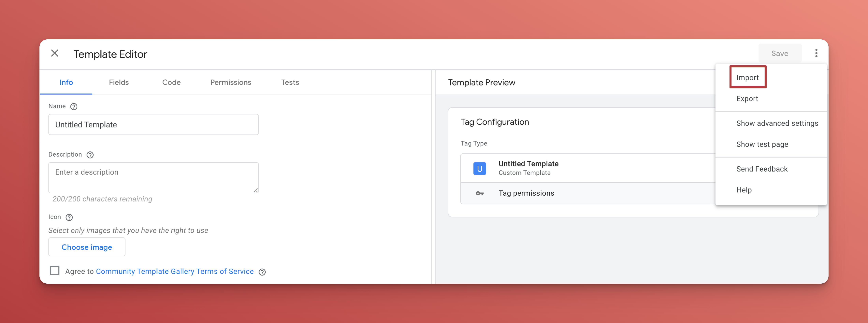The height and width of the screenshot is (323, 868).
Task: Expand the Tag permissions row
Action: (526, 193)
